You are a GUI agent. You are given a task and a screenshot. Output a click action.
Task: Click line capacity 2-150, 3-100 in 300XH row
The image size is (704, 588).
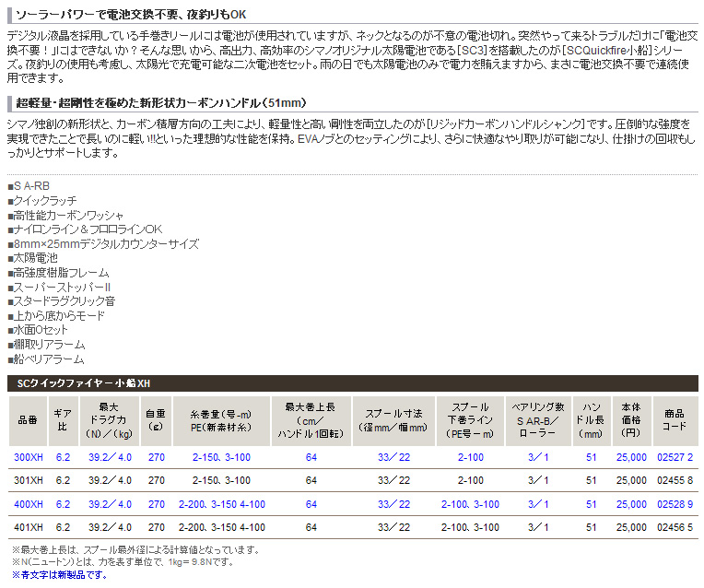pos(221,457)
